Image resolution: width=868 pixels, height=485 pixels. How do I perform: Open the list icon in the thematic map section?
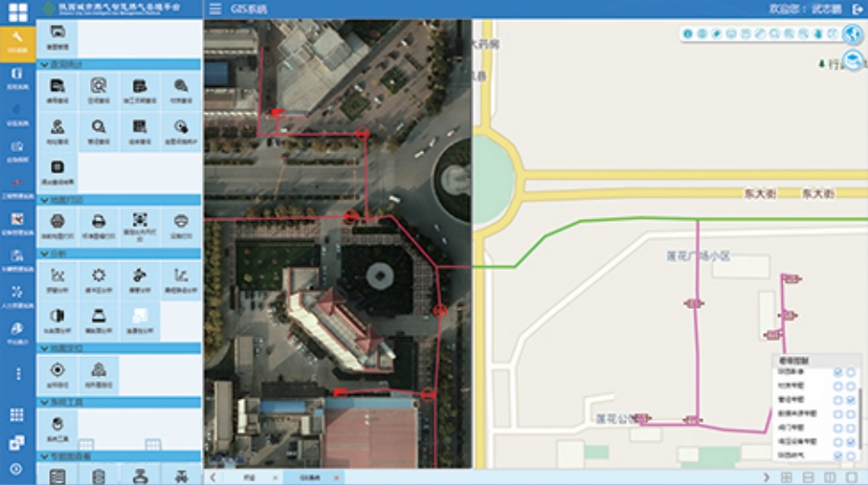pos(57,476)
